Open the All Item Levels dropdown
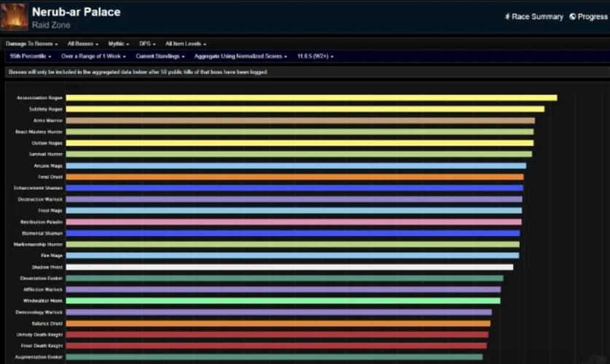610x364 pixels. (186, 44)
